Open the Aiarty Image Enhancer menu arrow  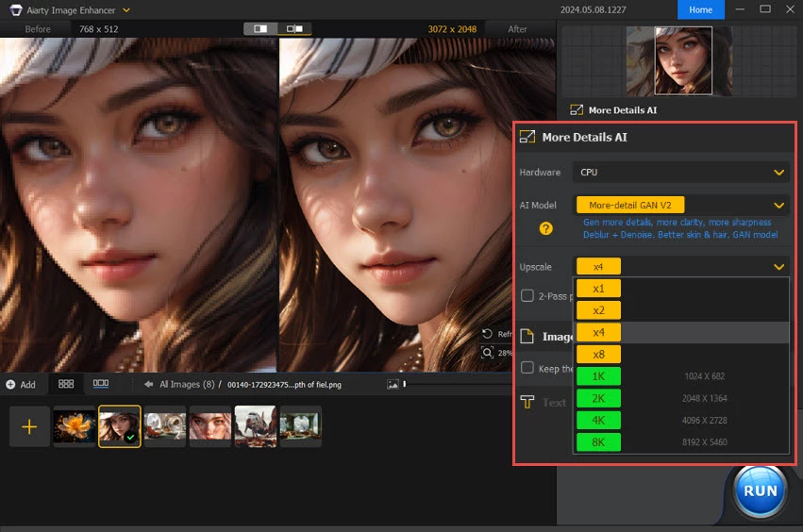126,9
